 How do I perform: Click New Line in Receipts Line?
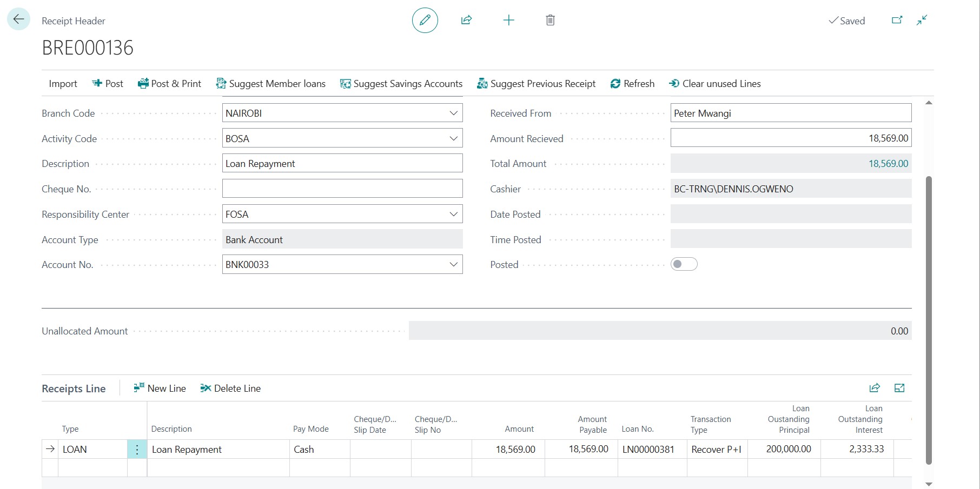(x=160, y=388)
